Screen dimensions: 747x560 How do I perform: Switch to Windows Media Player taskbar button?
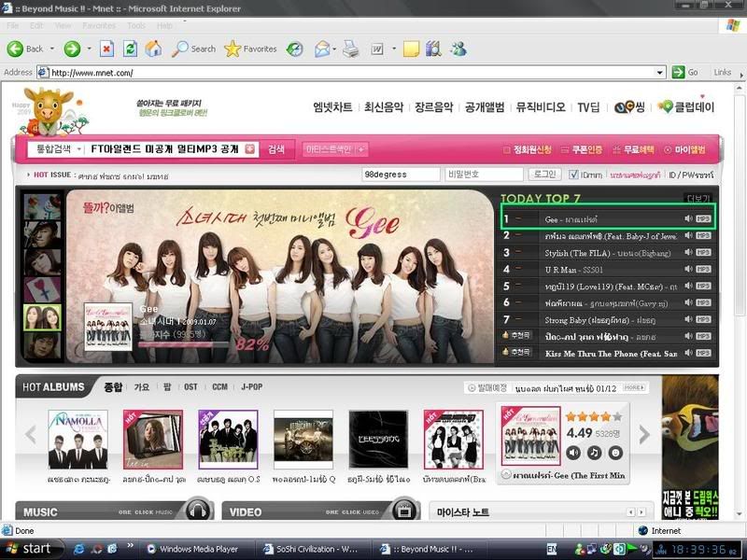click(195, 549)
